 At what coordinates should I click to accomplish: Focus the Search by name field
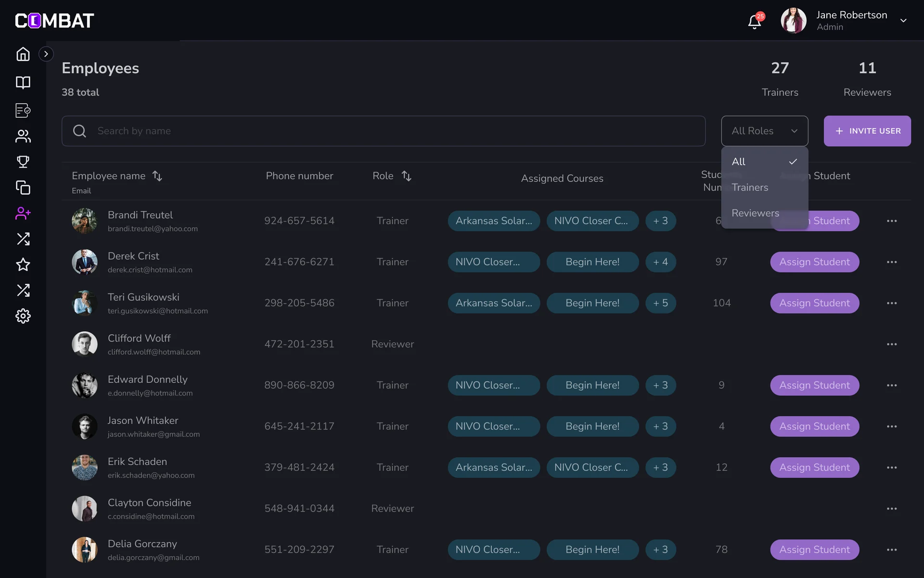point(384,131)
